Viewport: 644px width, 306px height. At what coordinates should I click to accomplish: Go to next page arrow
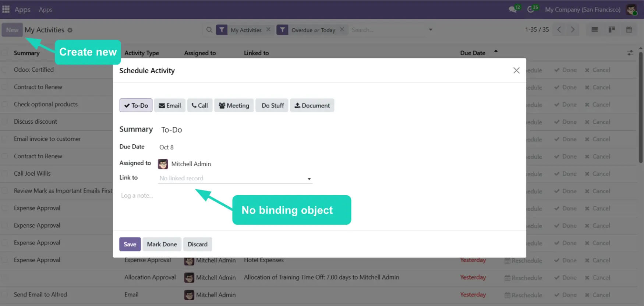573,30
